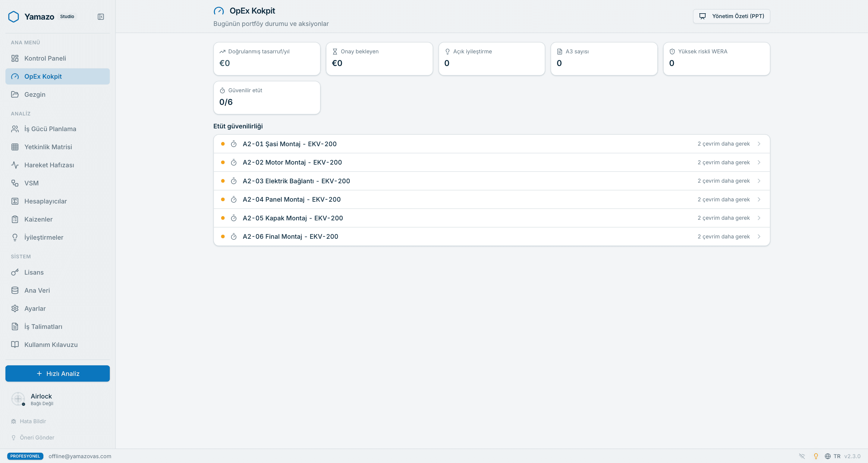
Task: Click the OpEx Kokpit gauge header icon
Action: (x=219, y=11)
